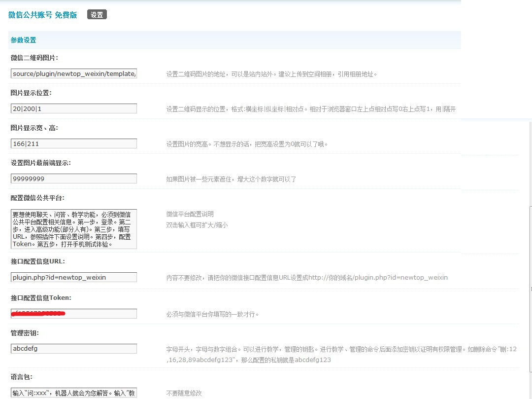Click the 微信二维码图片 field label

(x=34, y=58)
